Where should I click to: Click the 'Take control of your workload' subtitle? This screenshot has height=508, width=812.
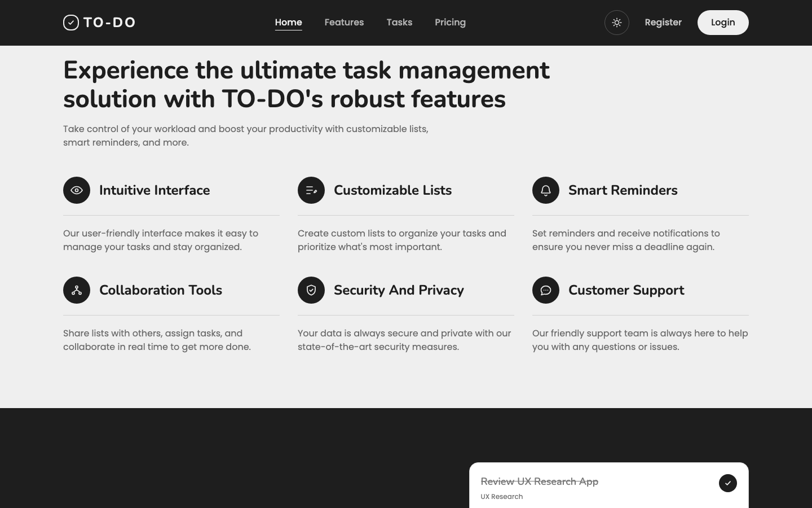246,135
